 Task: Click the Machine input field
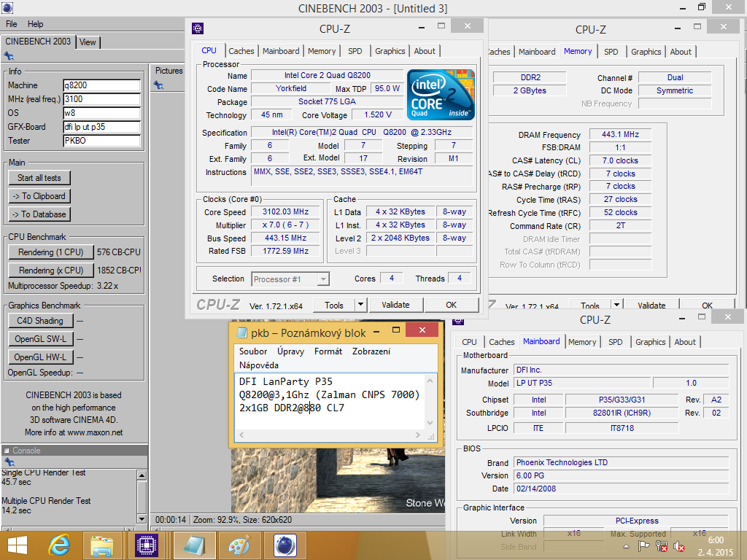click(101, 85)
